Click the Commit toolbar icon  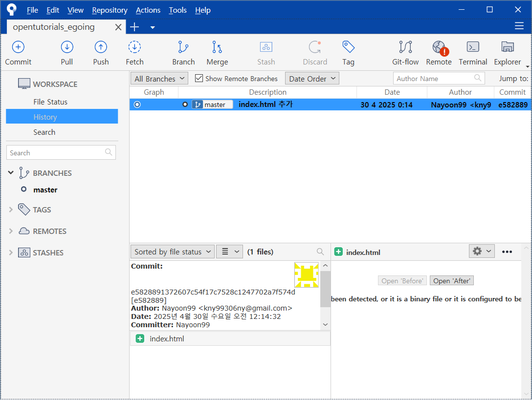pos(18,47)
